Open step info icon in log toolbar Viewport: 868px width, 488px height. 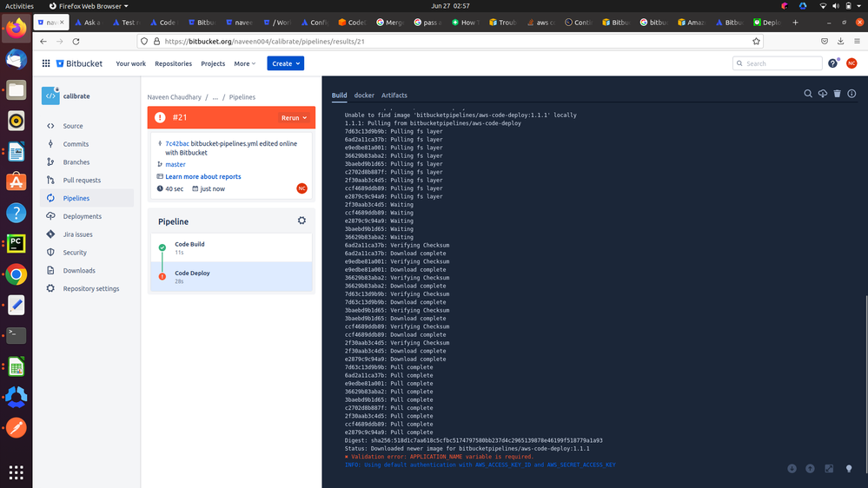851,94
